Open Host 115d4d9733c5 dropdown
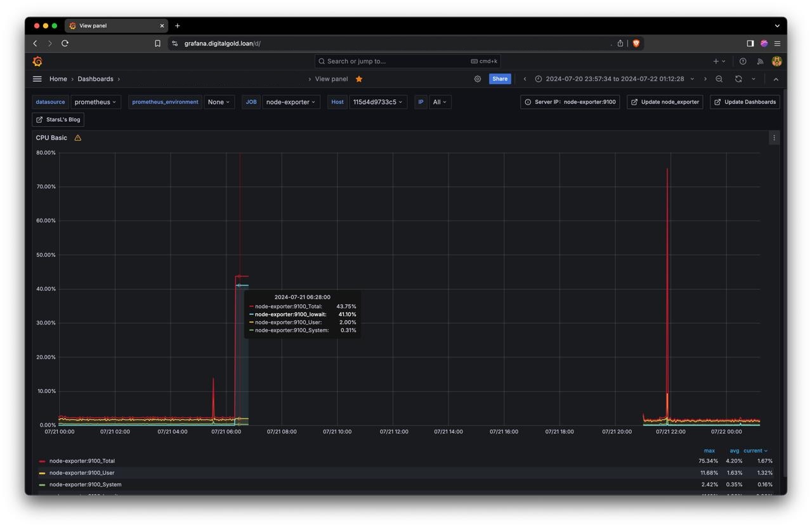812x528 pixels. (x=378, y=102)
